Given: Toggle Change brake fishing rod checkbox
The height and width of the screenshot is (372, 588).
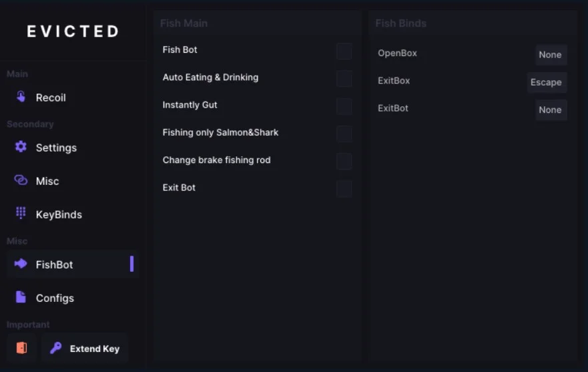Looking at the screenshot, I should click(344, 161).
